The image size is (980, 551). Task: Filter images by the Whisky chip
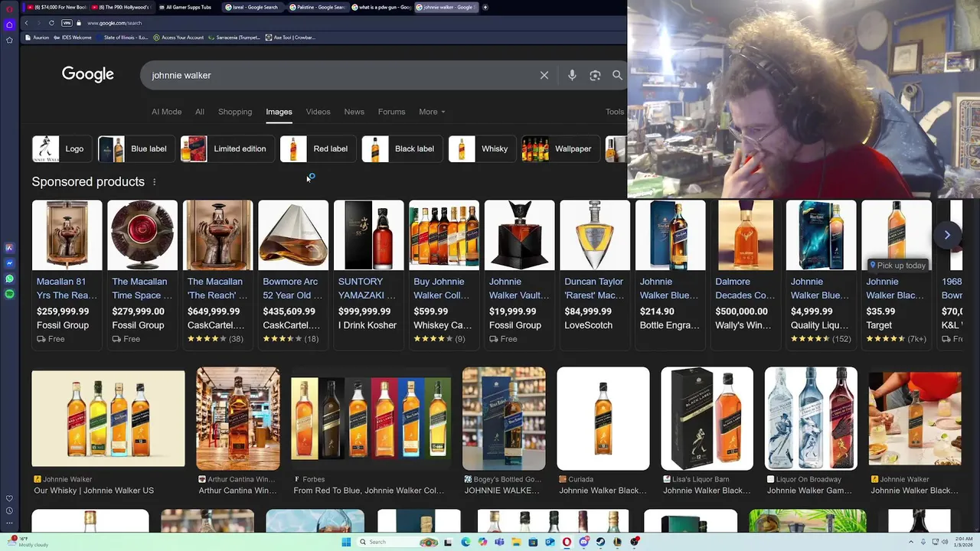(482, 148)
